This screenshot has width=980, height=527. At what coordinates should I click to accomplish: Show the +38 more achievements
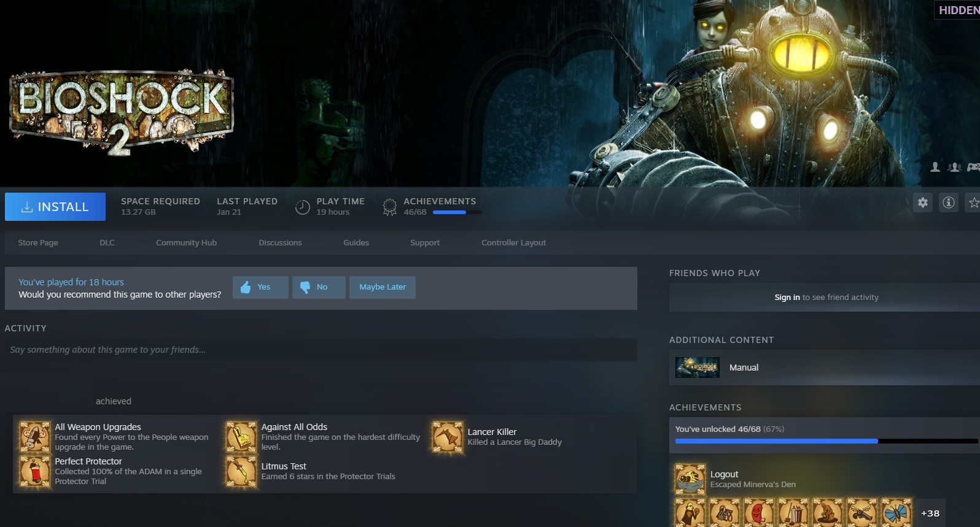click(x=930, y=514)
